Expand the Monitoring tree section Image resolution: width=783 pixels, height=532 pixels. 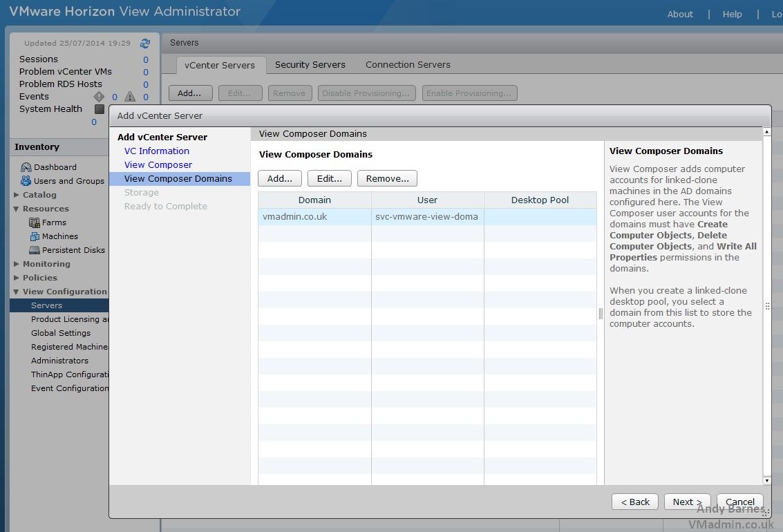point(17,263)
